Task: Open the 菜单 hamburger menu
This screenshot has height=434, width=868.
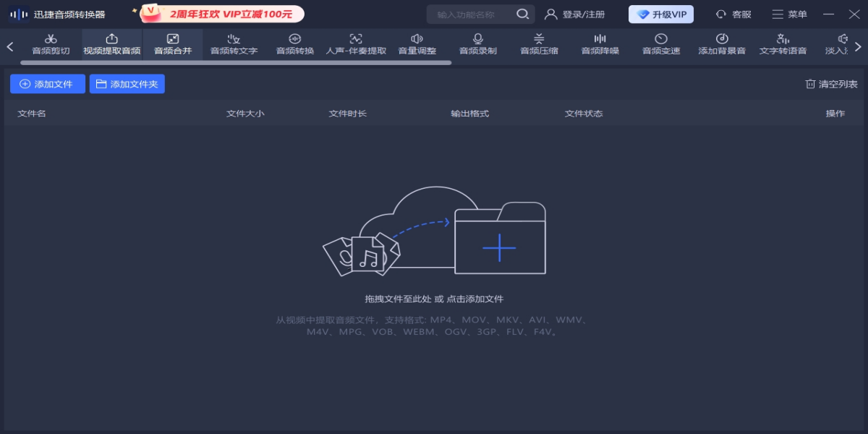Action: click(x=789, y=14)
